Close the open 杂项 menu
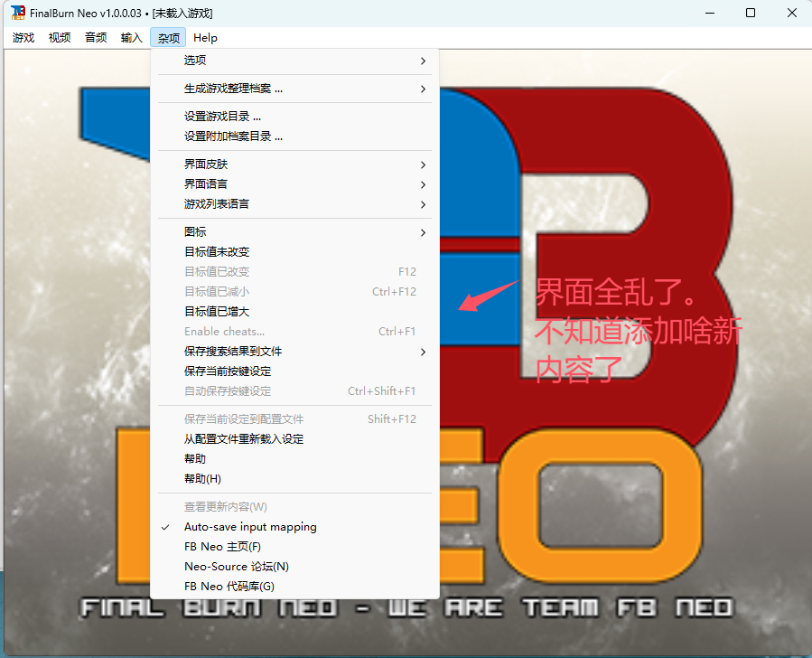 click(x=168, y=37)
